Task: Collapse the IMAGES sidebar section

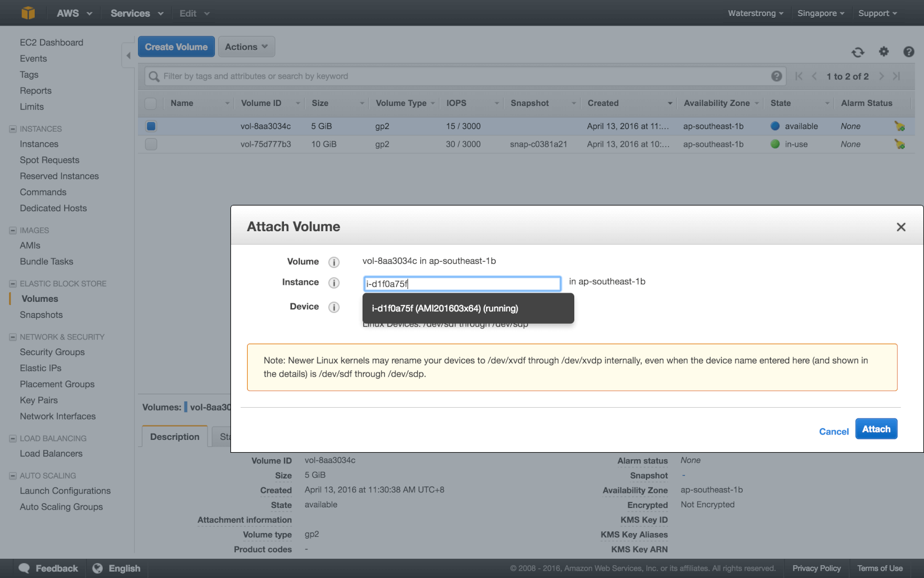Action: tap(13, 231)
